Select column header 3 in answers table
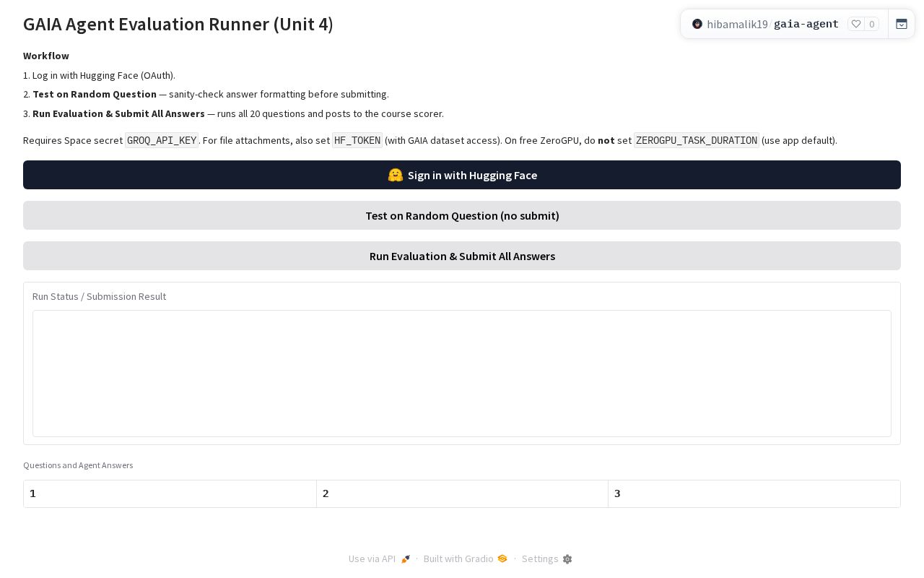Image resolution: width=924 pixels, height=578 pixels. [754, 493]
